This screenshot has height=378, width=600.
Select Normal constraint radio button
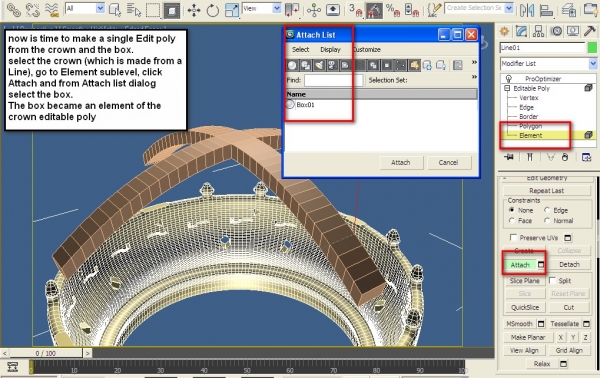tap(547, 220)
